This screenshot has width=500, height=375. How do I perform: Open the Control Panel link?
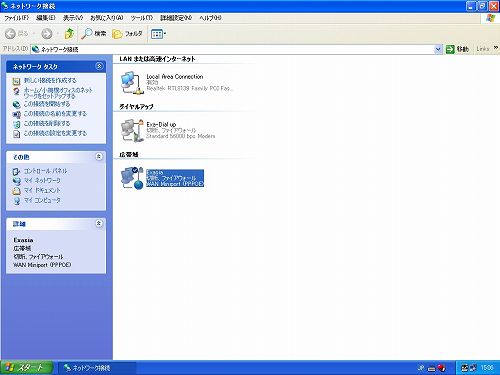(45, 171)
